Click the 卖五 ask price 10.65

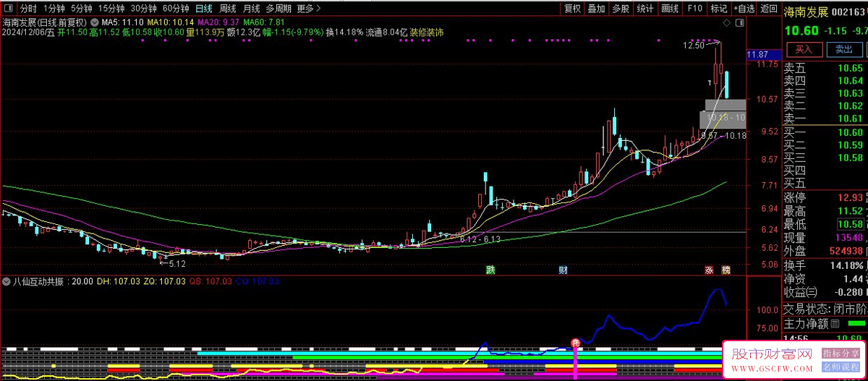pyautogui.click(x=850, y=69)
